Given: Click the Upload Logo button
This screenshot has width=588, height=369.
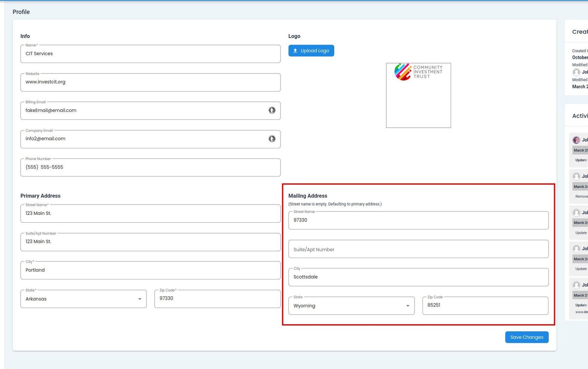Looking at the screenshot, I should [311, 51].
